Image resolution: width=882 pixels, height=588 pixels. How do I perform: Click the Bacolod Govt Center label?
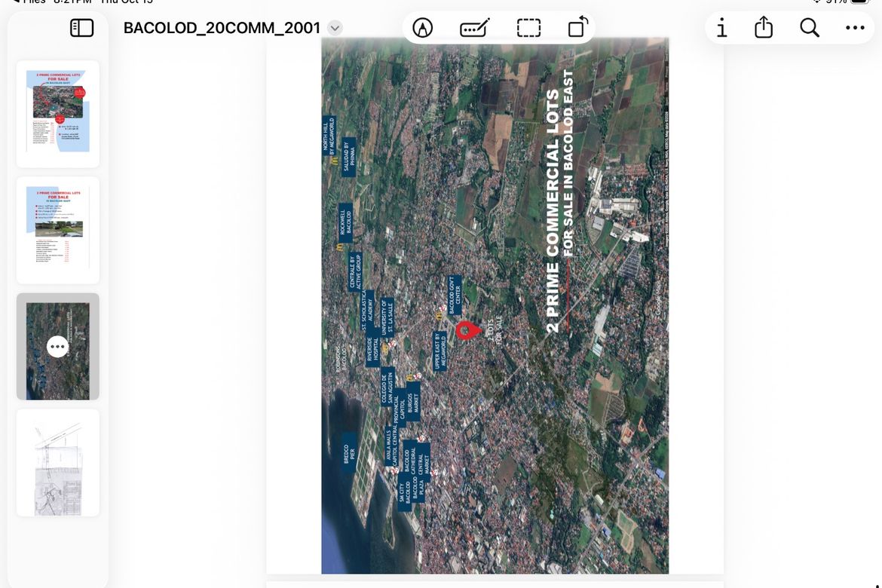(455, 295)
